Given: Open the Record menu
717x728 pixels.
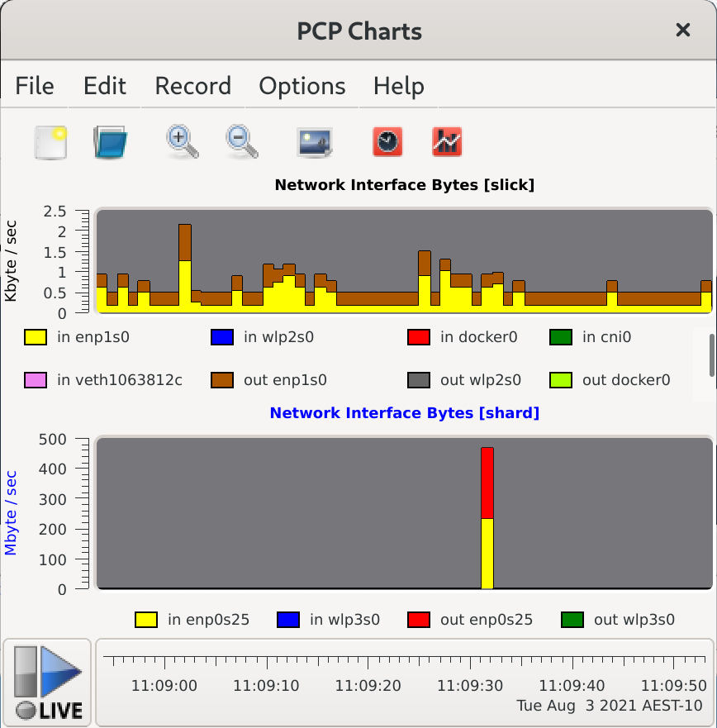Looking at the screenshot, I should 192,86.
